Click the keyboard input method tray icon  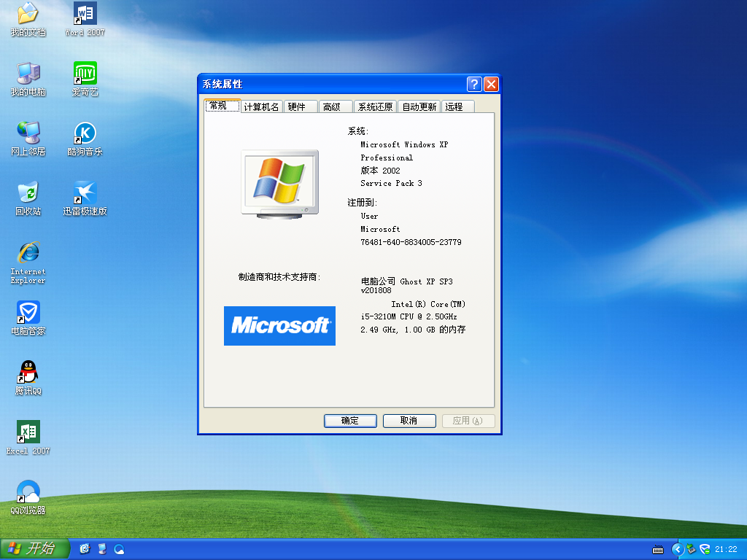coord(658,550)
